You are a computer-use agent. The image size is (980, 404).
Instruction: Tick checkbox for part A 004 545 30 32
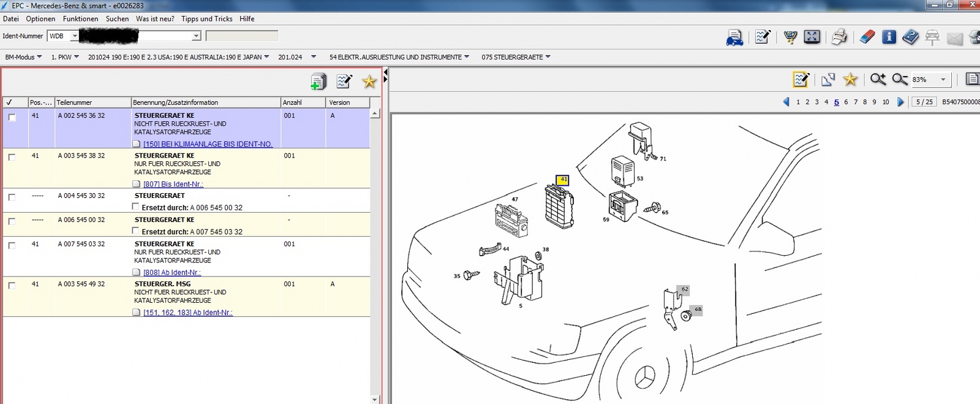point(12,197)
